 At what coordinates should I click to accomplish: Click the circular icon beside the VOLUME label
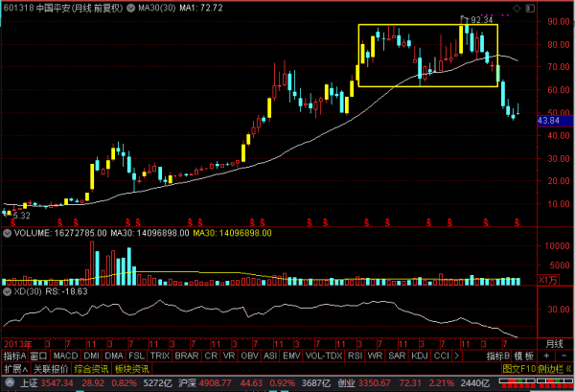click(x=6, y=232)
